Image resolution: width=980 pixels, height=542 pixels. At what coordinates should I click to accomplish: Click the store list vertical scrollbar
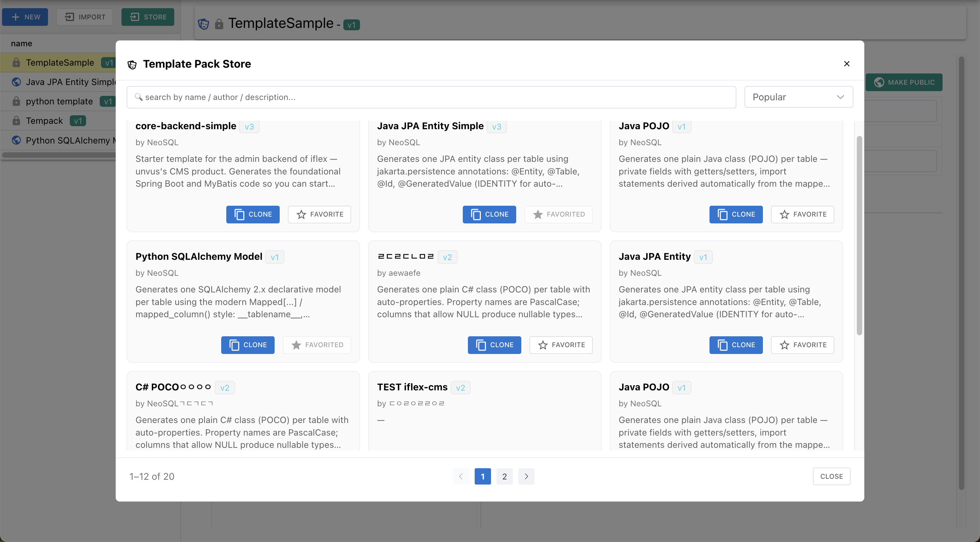859,236
